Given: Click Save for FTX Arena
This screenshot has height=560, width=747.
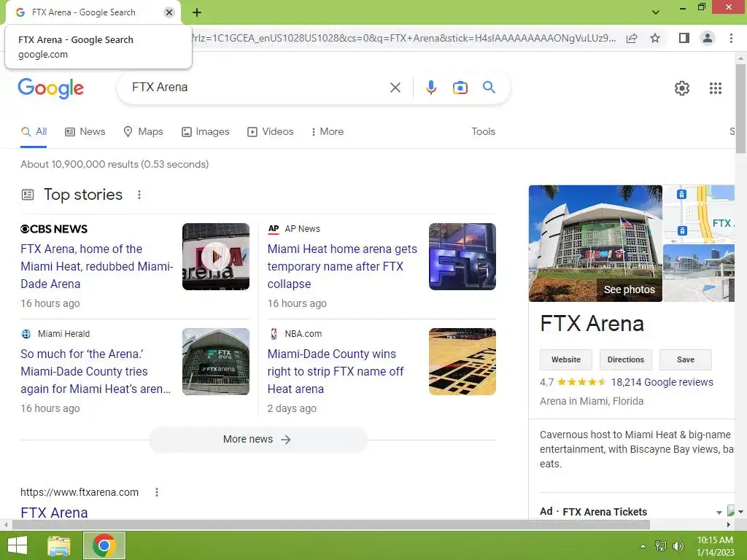Looking at the screenshot, I should tap(686, 359).
